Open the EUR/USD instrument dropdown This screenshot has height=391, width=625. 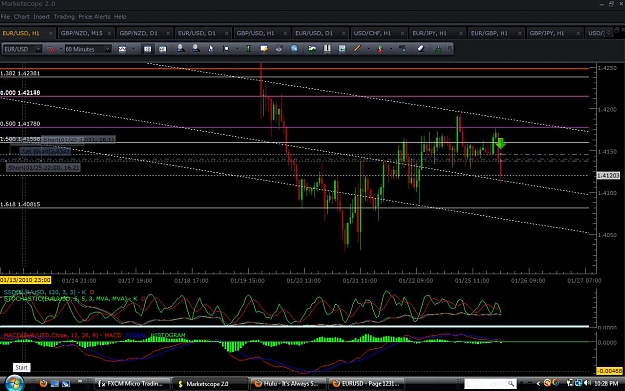pos(38,49)
